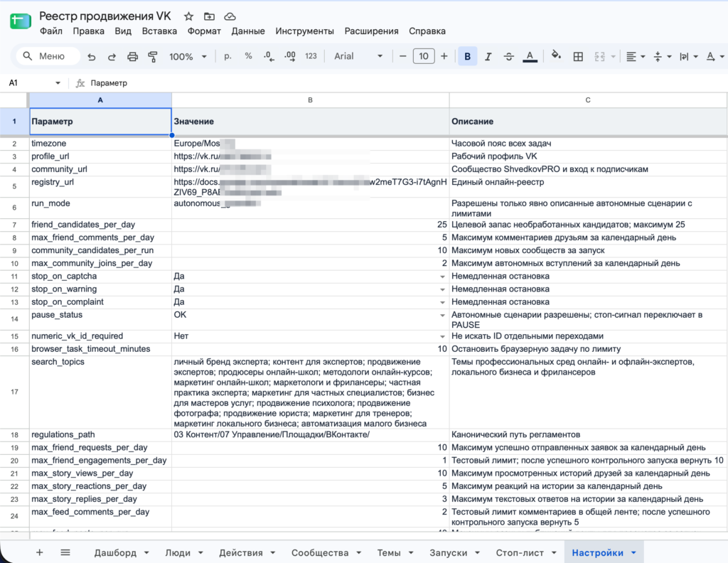Click the undo arrow icon
This screenshot has height=563, width=728.
click(92, 57)
